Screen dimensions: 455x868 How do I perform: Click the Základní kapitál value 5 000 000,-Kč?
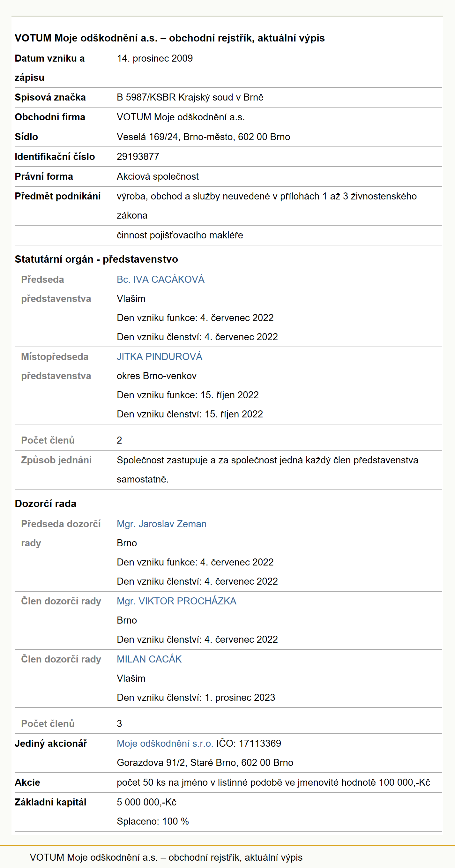[x=146, y=802]
